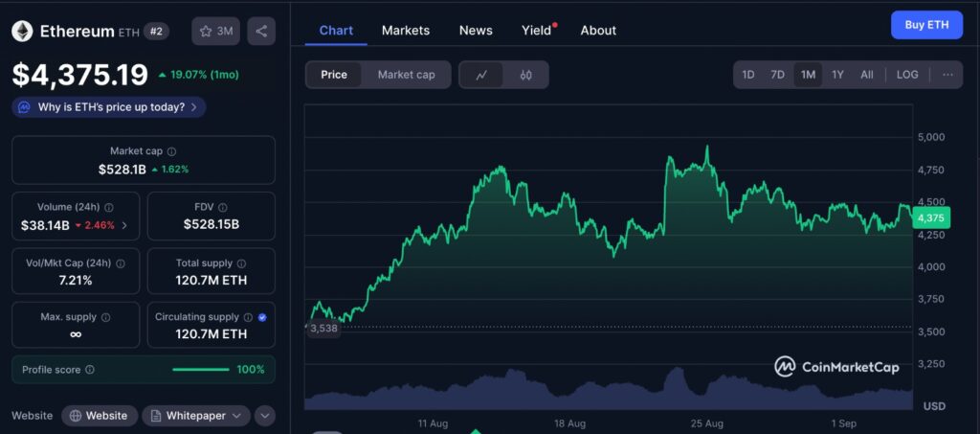
Task: Add Ethereum to watchlist via star button
Action: point(215,32)
